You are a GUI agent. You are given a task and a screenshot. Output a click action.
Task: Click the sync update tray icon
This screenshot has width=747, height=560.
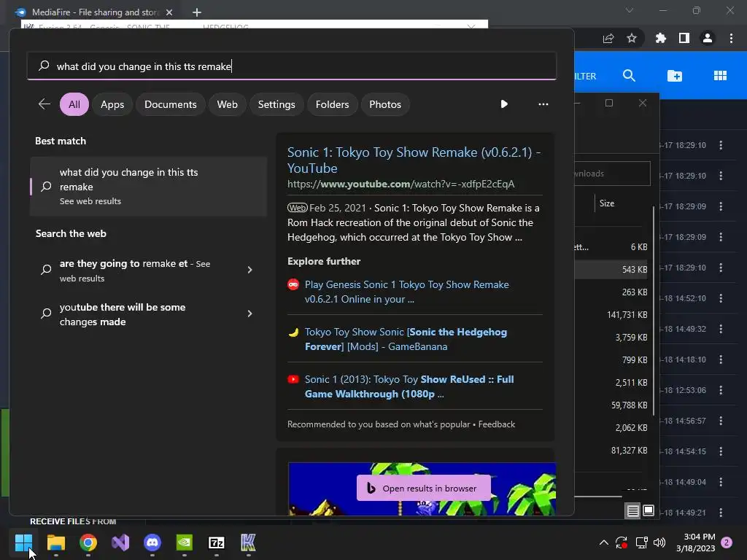pyautogui.click(x=622, y=542)
